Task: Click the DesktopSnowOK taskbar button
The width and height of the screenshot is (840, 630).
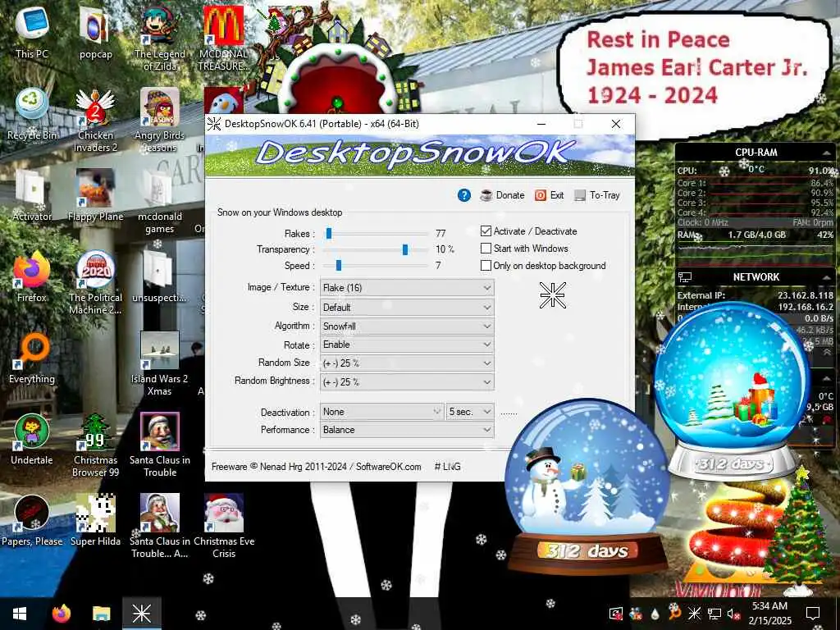Action: (x=142, y=614)
